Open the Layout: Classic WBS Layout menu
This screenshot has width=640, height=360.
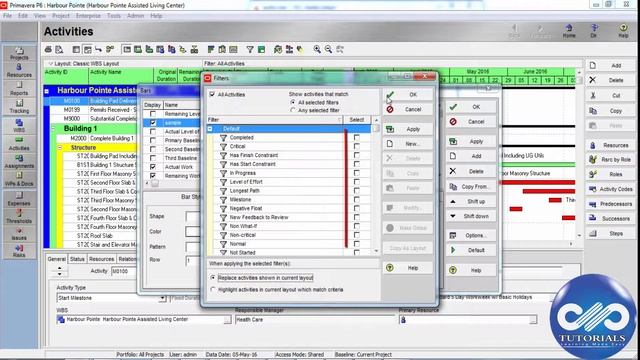[x=84, y=64]
